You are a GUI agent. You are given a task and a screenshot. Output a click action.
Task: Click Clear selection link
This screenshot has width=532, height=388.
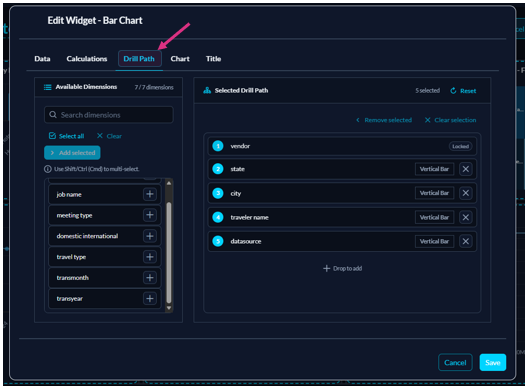451,120
